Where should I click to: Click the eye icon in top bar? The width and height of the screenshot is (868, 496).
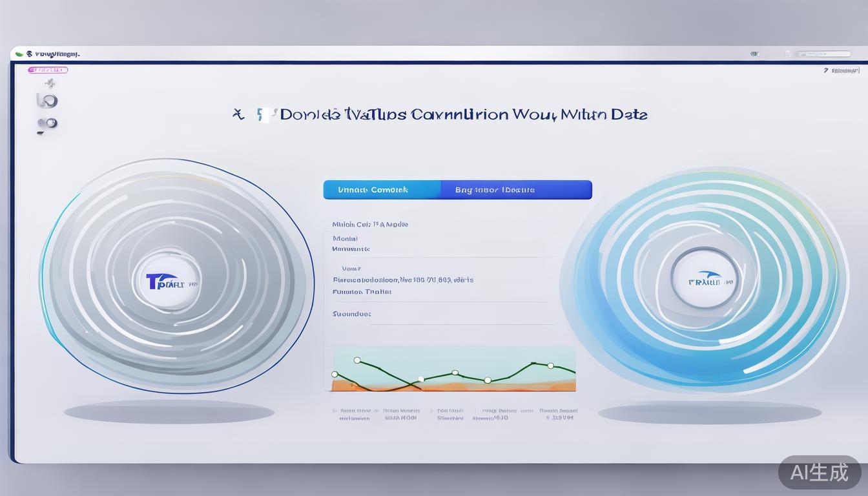click(754, 54)
